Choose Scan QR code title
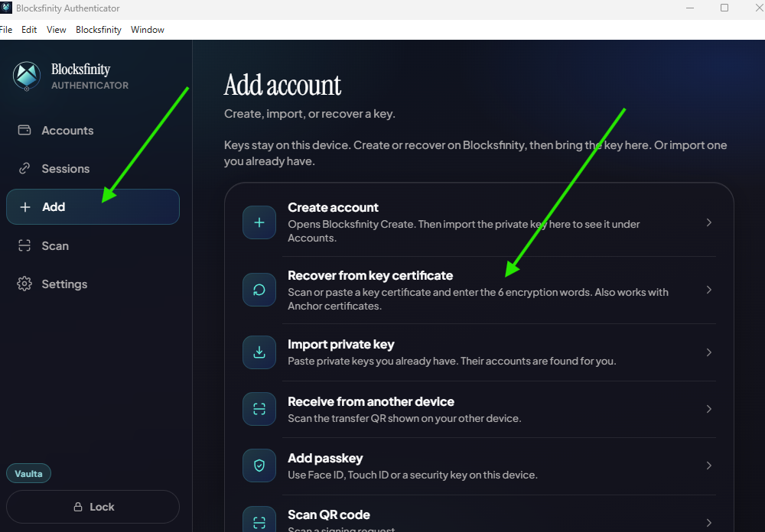 click(x=329, y=514)
